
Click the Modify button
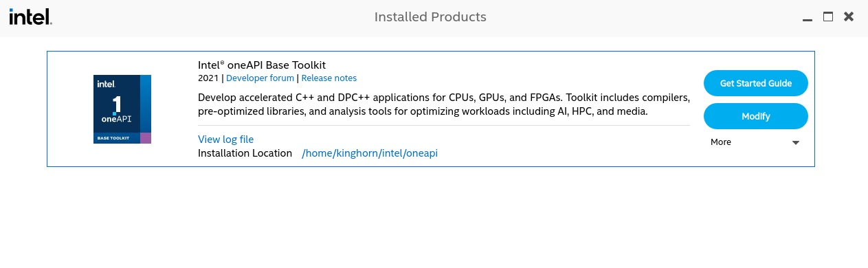click(x=756, y=116)
